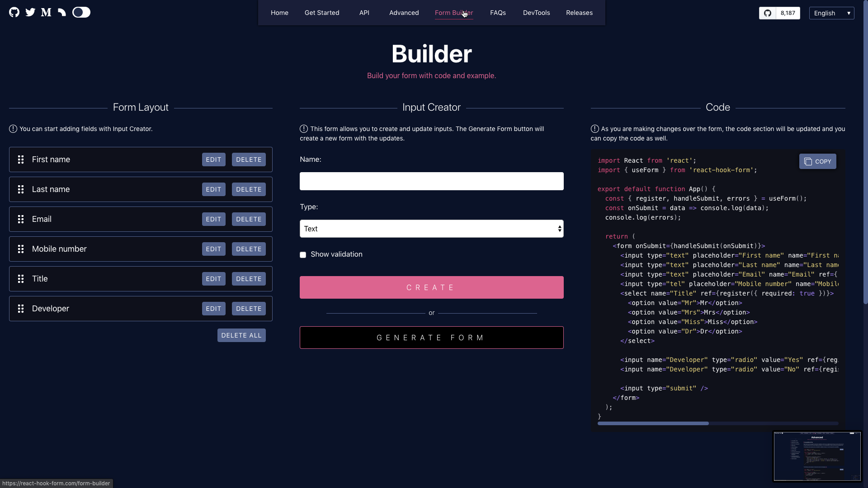
Task: Navigate to Get Started
Action: 321,13
